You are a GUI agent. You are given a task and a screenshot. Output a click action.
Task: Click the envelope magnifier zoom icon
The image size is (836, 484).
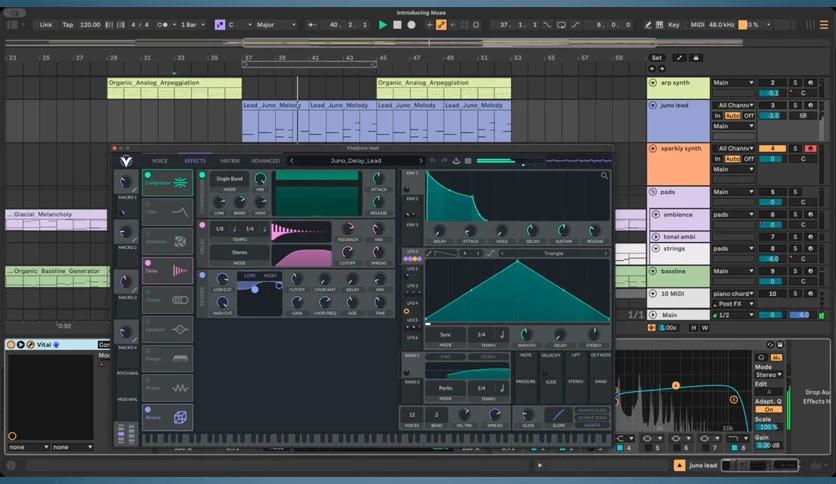tap(604, 175)
